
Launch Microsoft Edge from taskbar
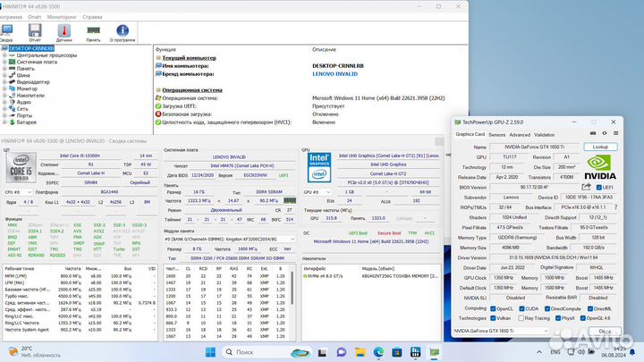(x=378, y=352)
